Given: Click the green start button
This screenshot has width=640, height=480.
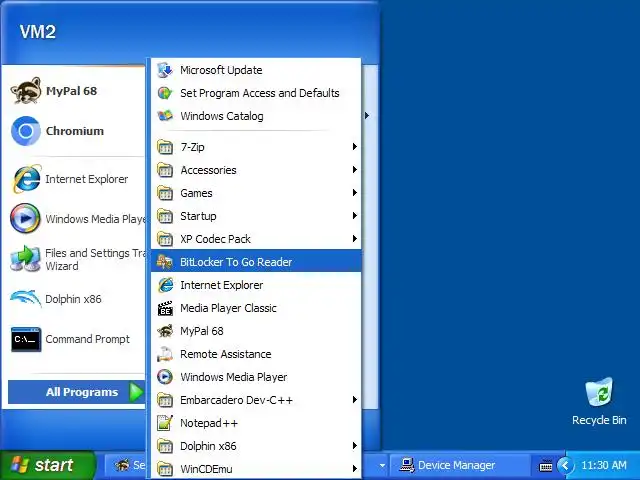Looking at the screenshot, I should [47, 465].
